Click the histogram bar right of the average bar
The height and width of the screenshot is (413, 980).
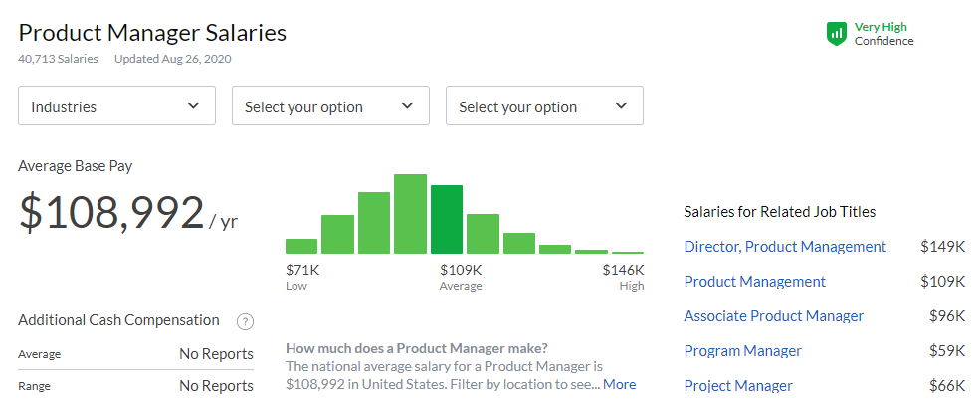pos(483,234)
